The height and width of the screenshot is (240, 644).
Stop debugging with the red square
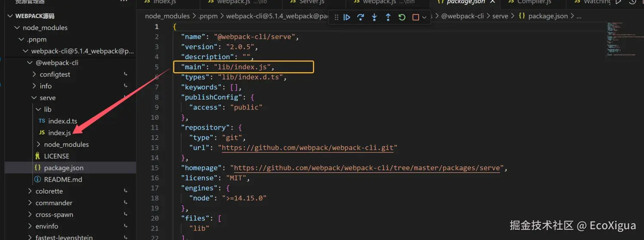click(x=416, y=17)
